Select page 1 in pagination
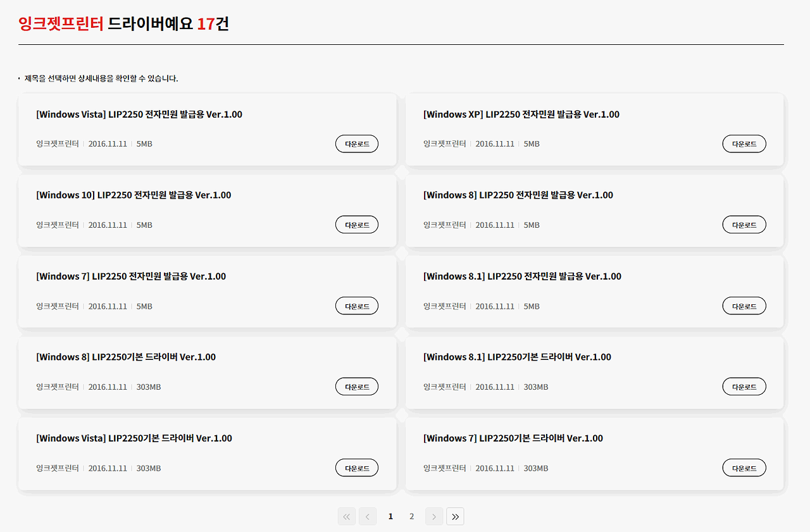Screen dimensions: 810x532 [x=390, y=516]
